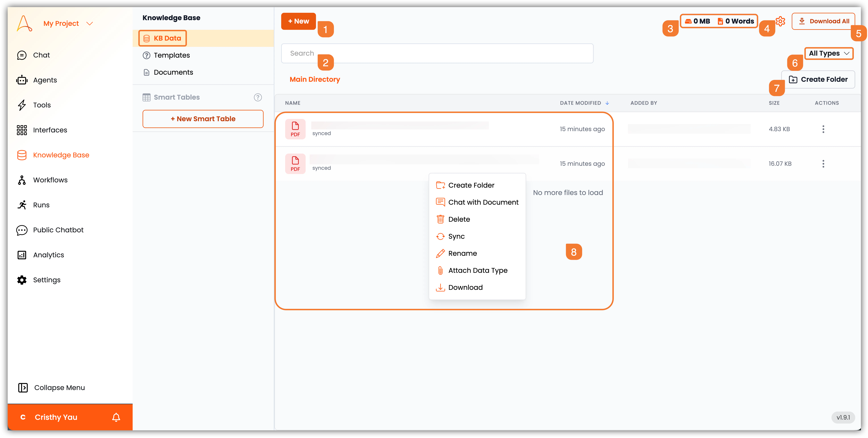Click the first PDF file icon

pos(295,129)
